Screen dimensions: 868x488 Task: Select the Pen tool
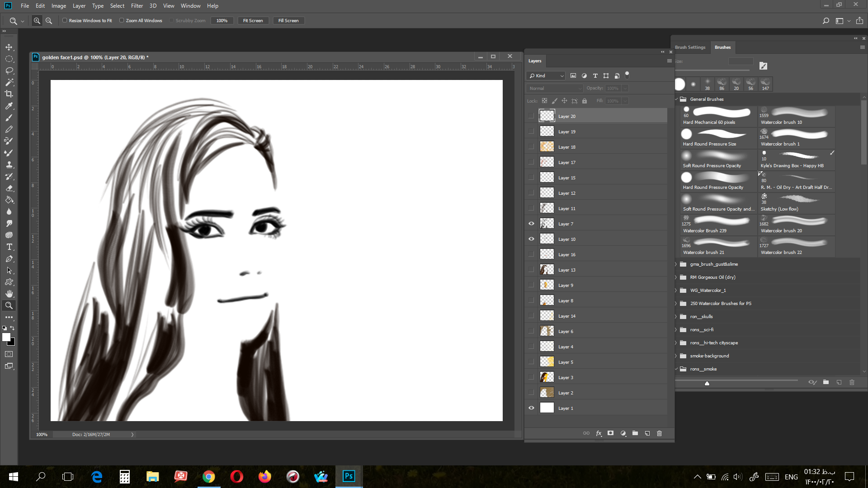[9, 258]
